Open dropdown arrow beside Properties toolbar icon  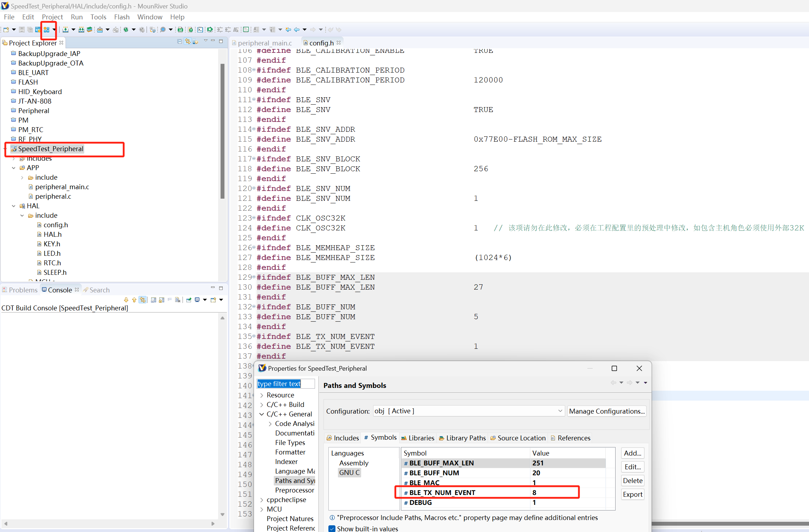(54, 30)
